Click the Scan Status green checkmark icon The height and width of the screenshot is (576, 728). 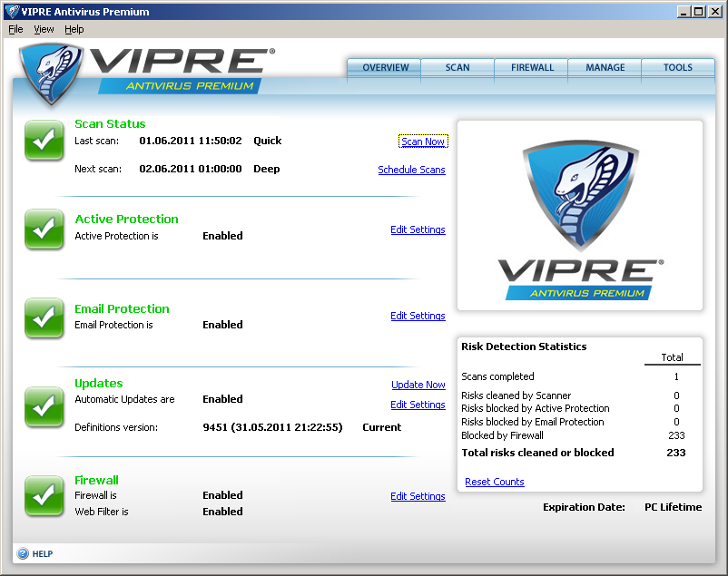44,140
